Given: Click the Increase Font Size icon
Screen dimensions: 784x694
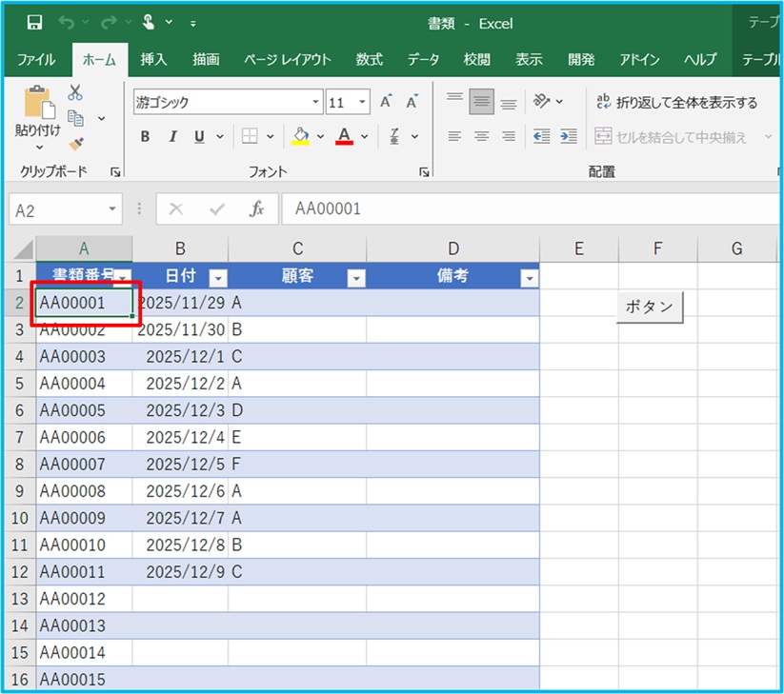Looking at the screenshot, I should [x=386, y=102].
